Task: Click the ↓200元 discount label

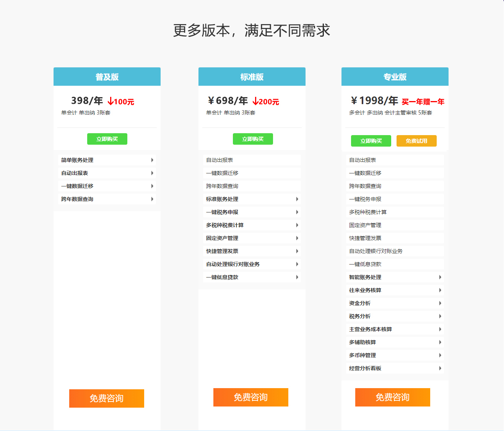Action: pyautogui.click(x=266, y=101)
